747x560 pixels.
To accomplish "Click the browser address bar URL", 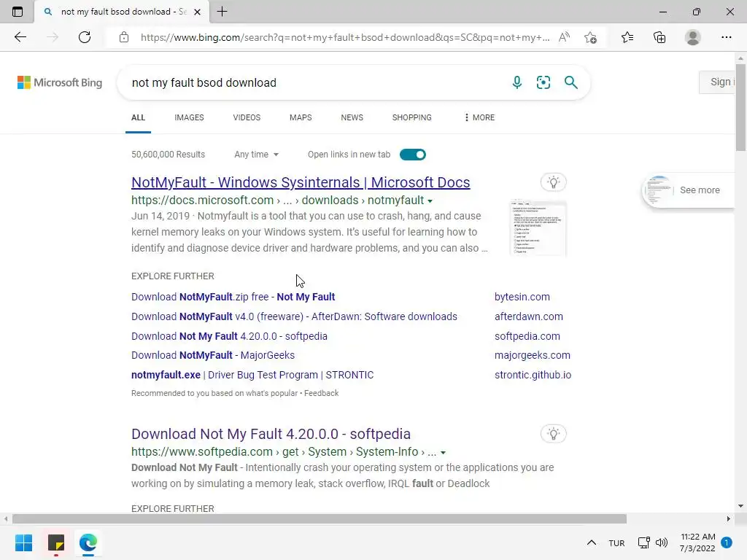I will [345, 37].
